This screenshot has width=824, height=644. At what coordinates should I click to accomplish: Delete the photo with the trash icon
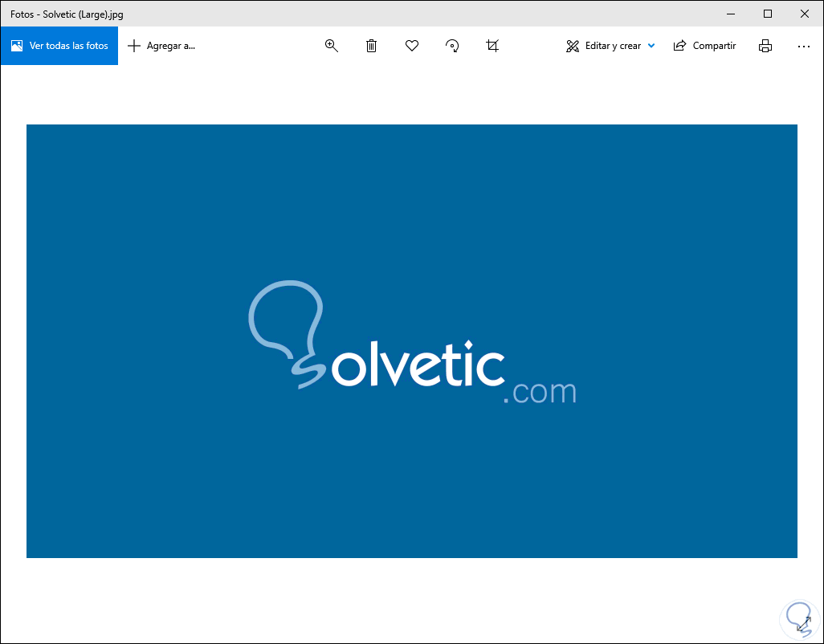pos(372,46)
